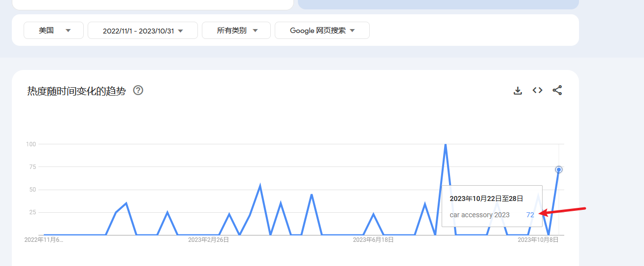Click the y-axis label 75
Image resolution: width=644 pixels, height=266 pixels.
tap(33, 167)
